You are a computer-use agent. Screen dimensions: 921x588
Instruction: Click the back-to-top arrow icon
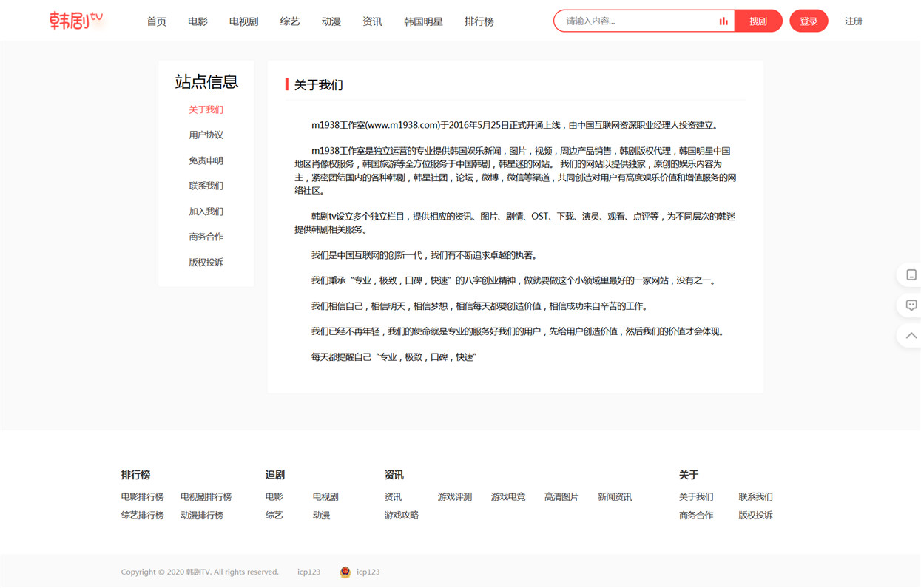(911, 335)
